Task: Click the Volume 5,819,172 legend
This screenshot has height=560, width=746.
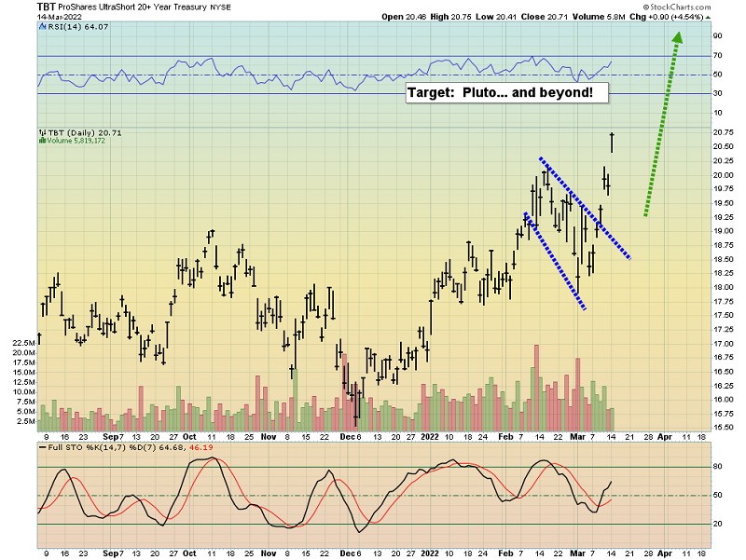Action: click(x=76, y=141)
